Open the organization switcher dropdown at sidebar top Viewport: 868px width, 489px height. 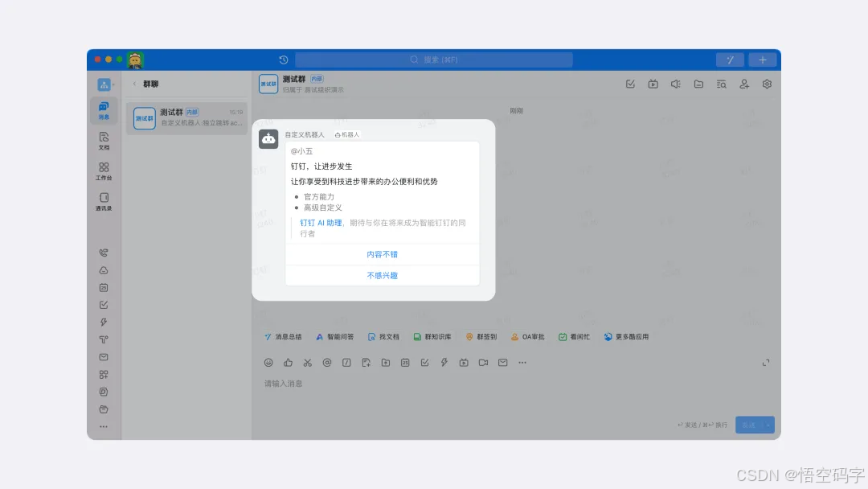(x=105, y=84)
